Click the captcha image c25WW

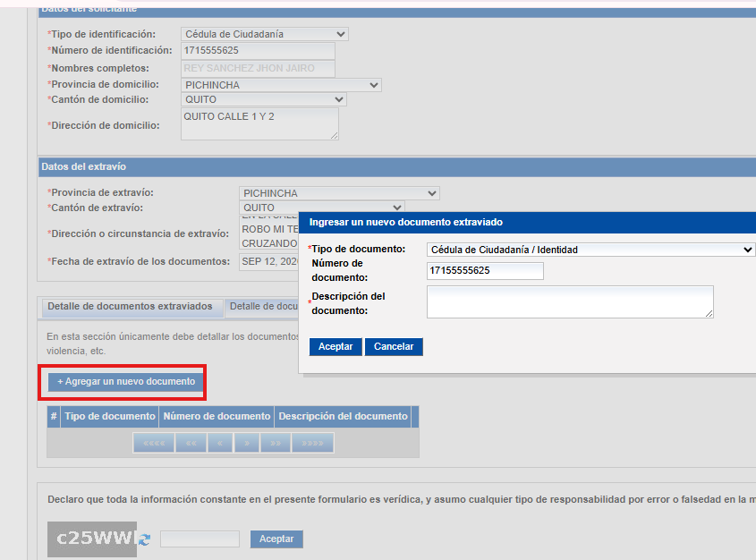click(92, 539)
